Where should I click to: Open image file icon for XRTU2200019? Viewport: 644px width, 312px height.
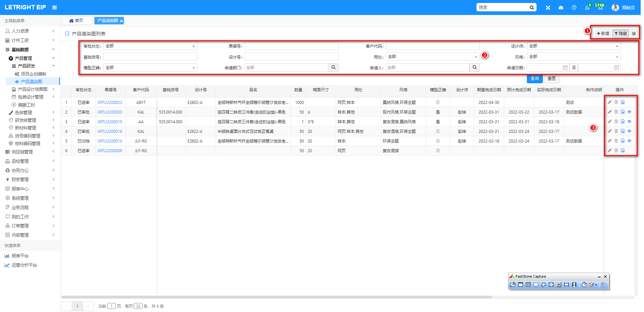click(x=623, y=122)
